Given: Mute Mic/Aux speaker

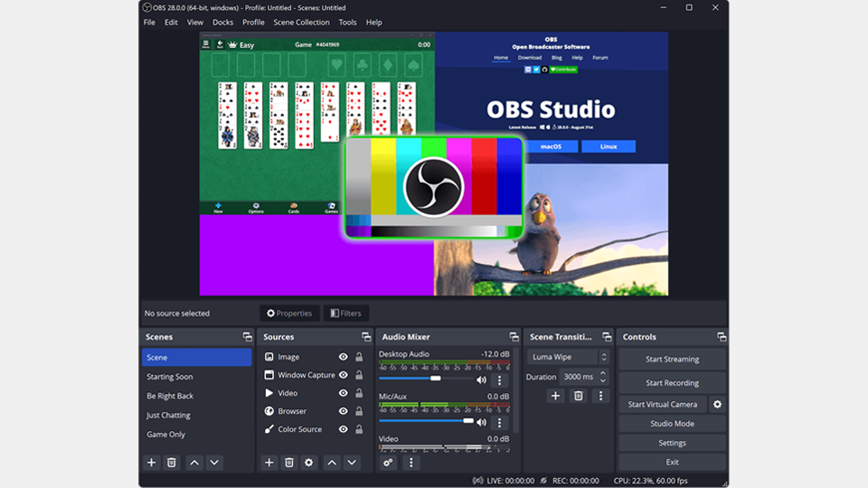Looking at the screenshot, I should click(x=481, y=423).
